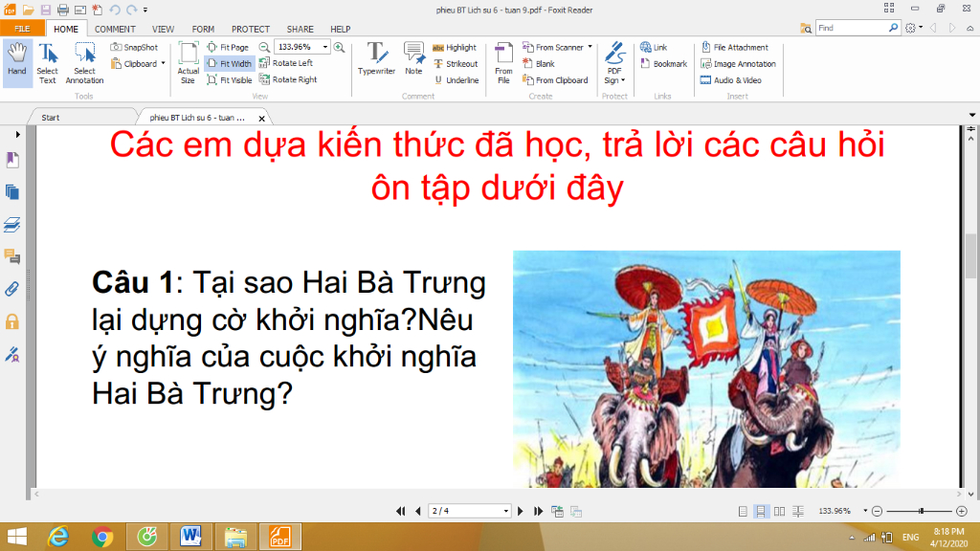This screenshot has height=551, width=980.
Task: Create PDF From File
Action: click(x=503, y=63)
